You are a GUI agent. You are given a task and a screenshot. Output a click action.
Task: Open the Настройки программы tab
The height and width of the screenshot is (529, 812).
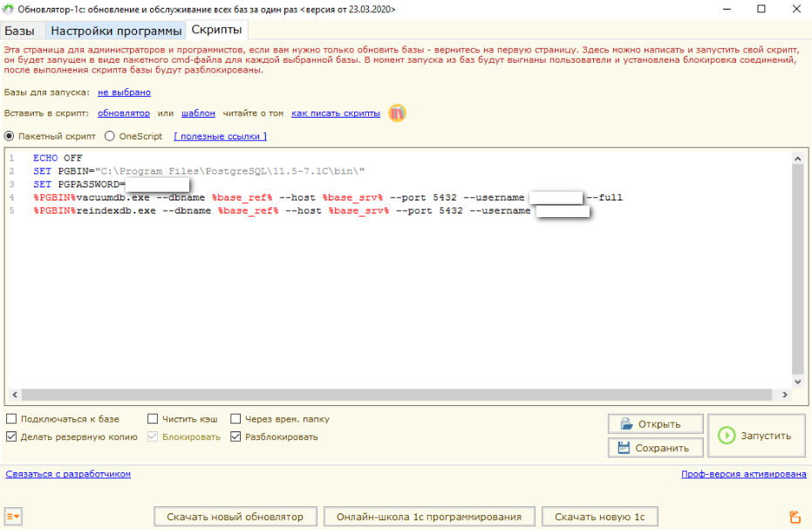point(116,31)
